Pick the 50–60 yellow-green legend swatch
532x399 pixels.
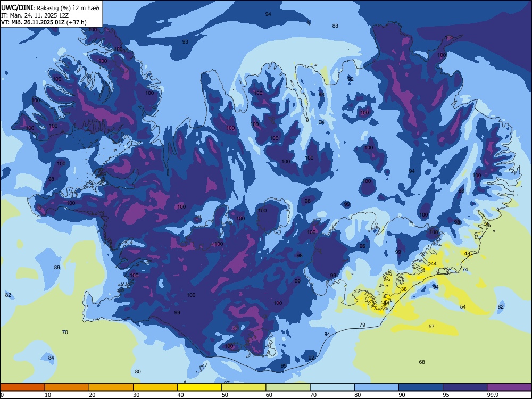pos(244,387)
